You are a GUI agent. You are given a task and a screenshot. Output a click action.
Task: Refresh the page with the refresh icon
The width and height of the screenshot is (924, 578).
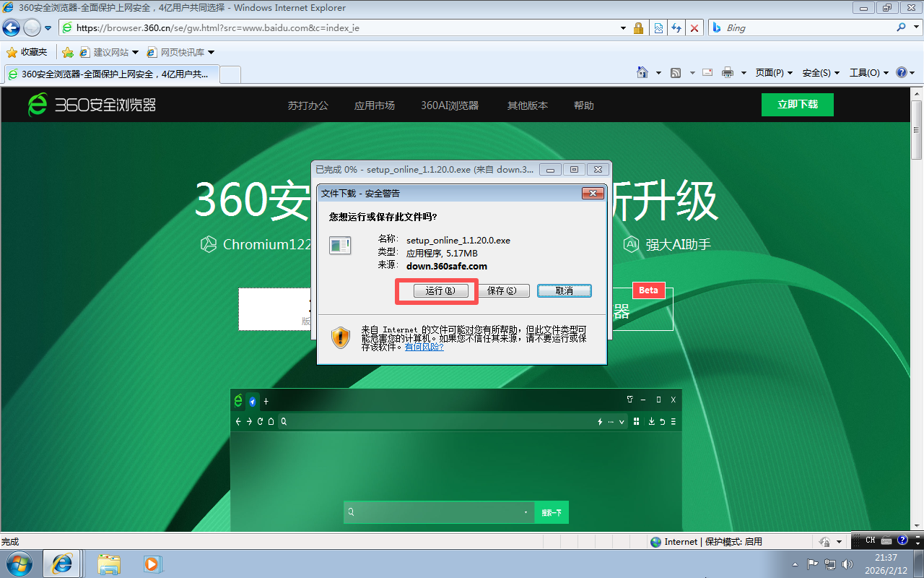(676, 27)
